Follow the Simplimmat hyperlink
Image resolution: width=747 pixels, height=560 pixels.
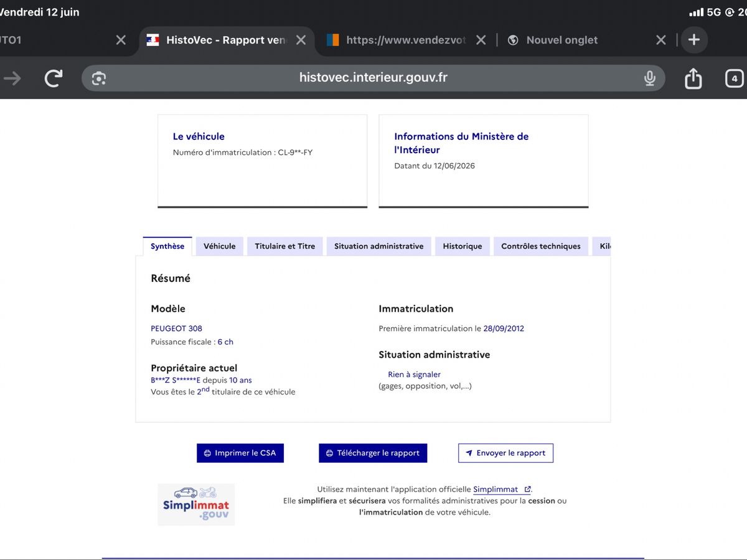click(x=502, y=490)
